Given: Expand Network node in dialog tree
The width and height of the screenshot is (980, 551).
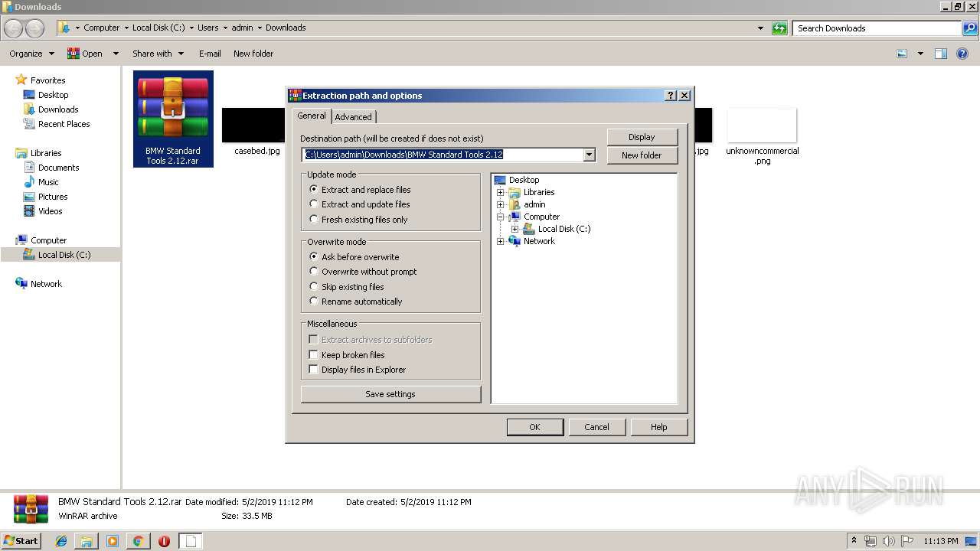Looking at the screenshot, I should (x=501, y=241).
